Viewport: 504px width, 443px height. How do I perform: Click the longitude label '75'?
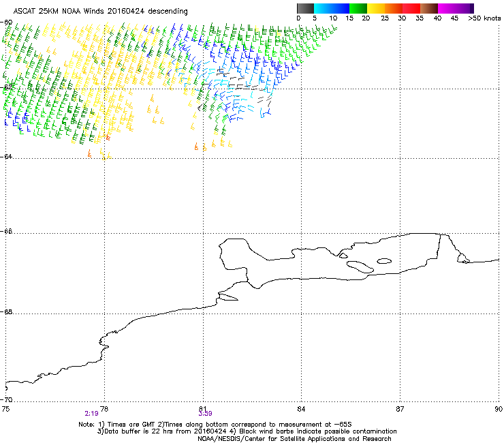5,409
